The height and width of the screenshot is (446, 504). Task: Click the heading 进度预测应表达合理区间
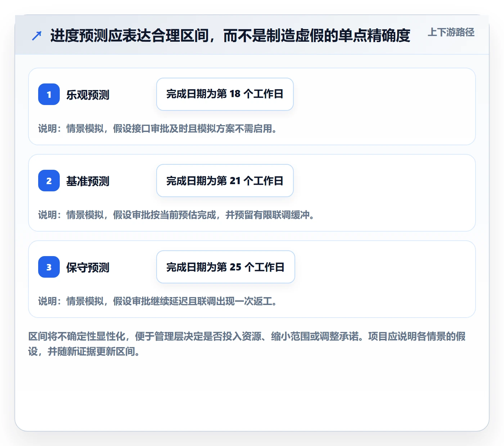(230, 36)
